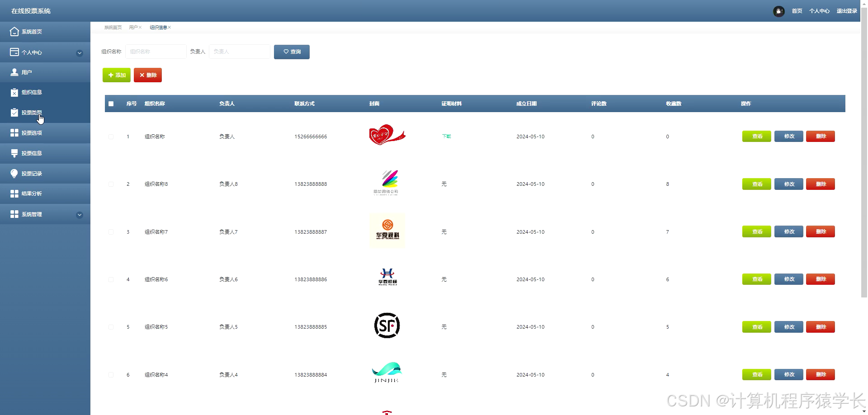The height and width of the screenshot is (415, 868).
Task: Click the card icon next to 个人中心
Action: click(x=14, y=52)
